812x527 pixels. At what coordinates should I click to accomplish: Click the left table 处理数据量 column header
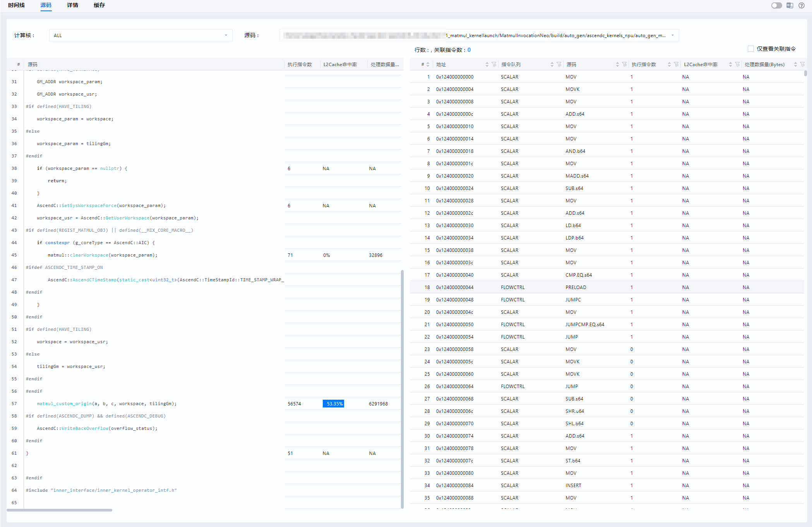[385, 65]
